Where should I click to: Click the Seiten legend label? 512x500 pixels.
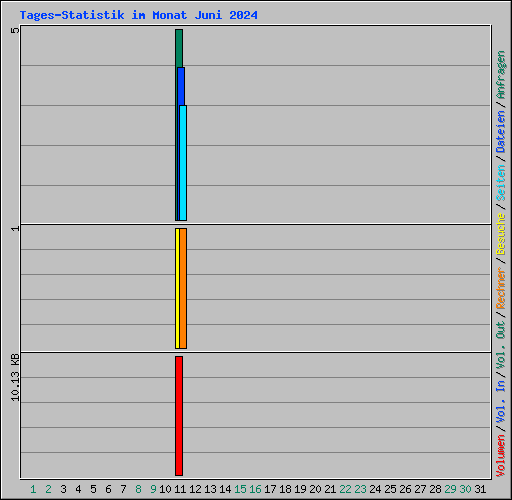501,183
